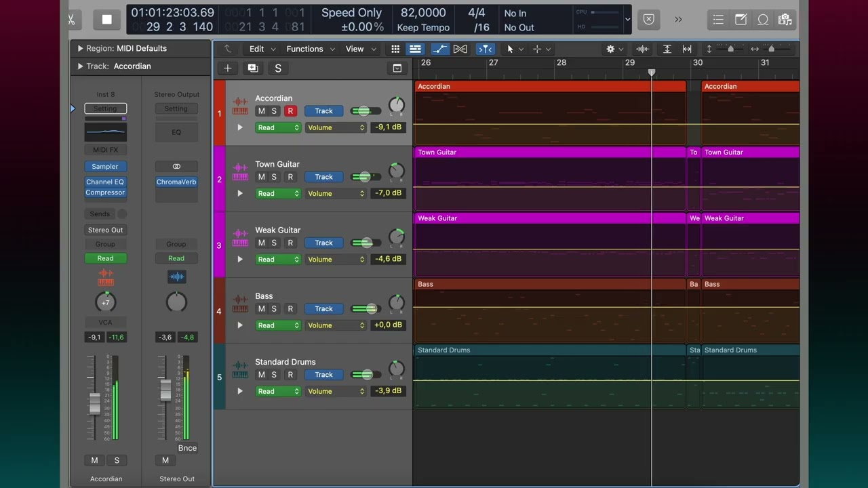Open the crosshair secondary tool menu
The image size is (868, 488).
541,49
